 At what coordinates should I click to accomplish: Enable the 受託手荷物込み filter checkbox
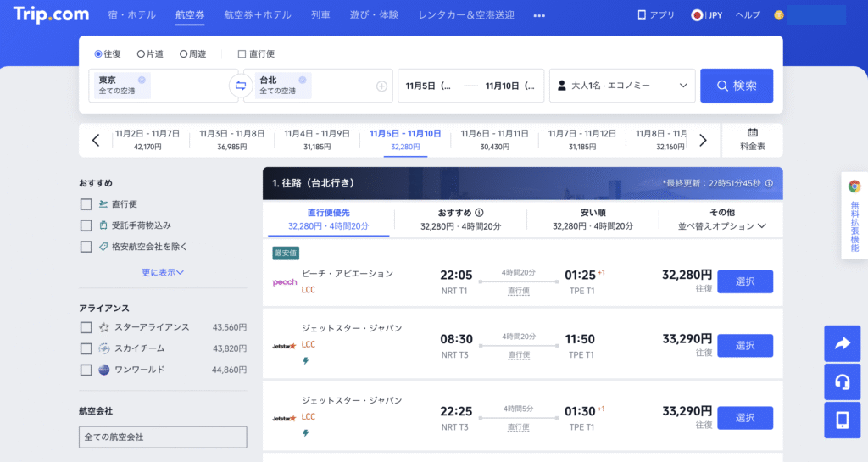pyautogui.click(x=86, y=225)
